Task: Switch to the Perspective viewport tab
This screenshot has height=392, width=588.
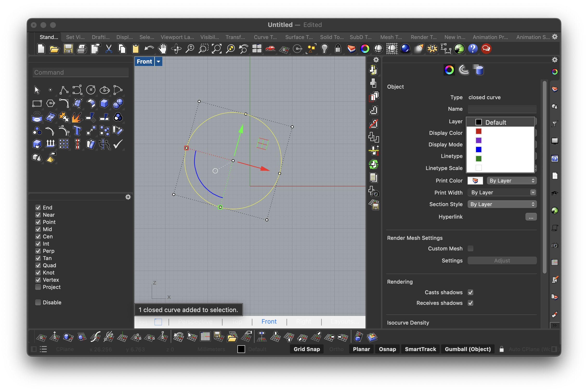Action: (195, 321)
